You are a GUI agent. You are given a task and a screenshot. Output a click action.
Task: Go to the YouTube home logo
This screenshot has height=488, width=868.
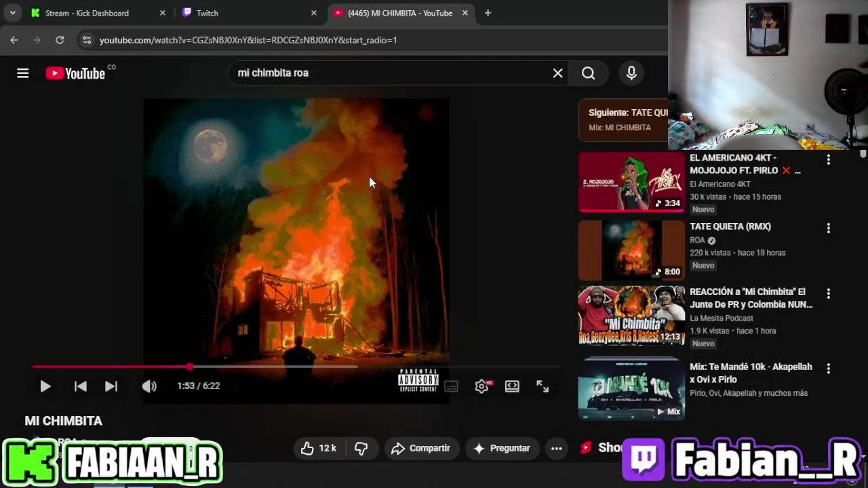click(x=75, y=73)
